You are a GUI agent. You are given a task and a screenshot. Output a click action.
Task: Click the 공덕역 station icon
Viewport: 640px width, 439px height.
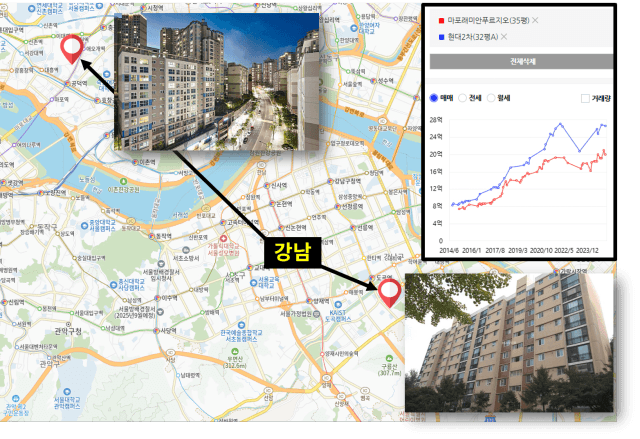click(x=67, y=84)
